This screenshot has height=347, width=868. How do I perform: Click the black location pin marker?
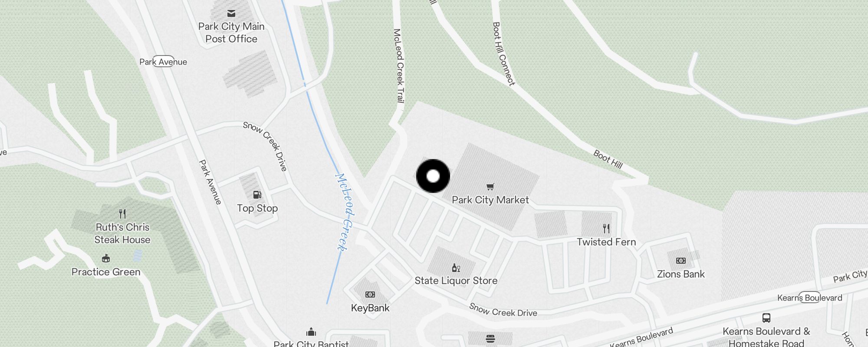433,176
